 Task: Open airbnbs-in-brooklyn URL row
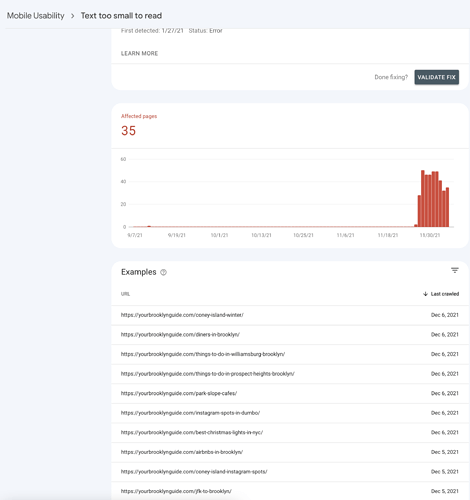click(x=290, y=452)
